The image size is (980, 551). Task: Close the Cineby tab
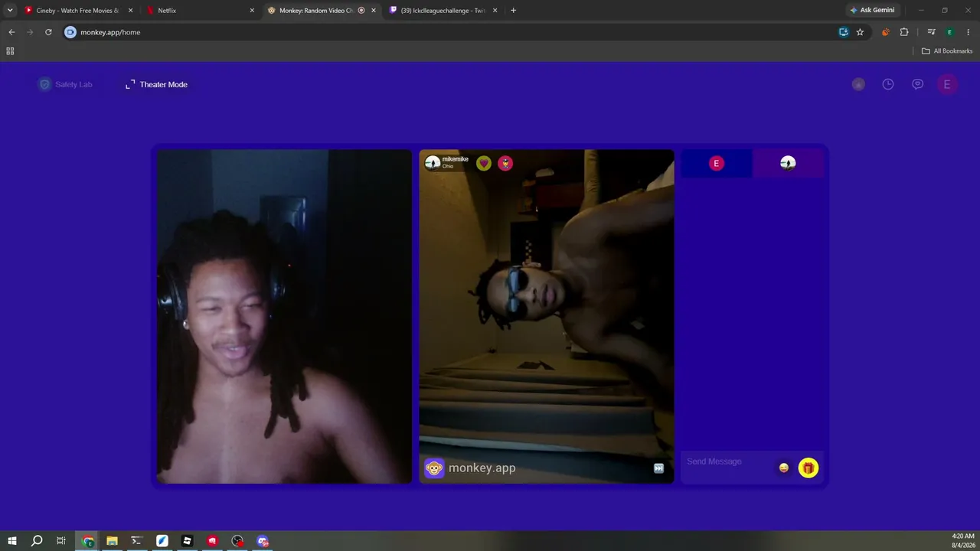tap(130, 11)
